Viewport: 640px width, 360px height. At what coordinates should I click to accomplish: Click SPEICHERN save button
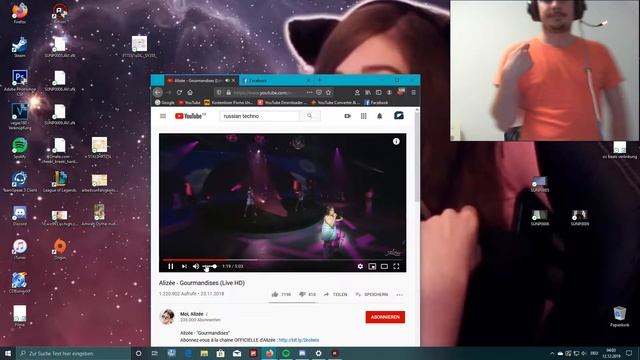pyautogui.click(x=371, y=294)
